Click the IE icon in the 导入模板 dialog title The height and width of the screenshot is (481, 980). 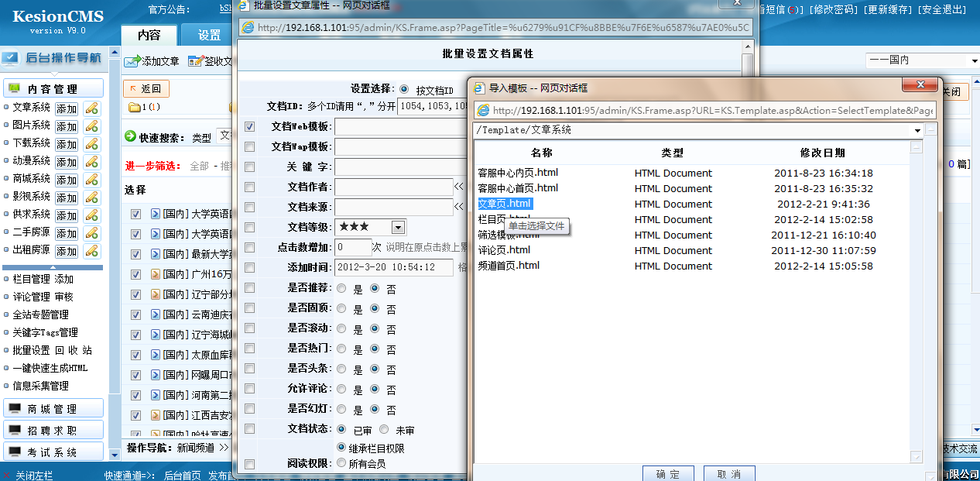click(x=480, y=88)
